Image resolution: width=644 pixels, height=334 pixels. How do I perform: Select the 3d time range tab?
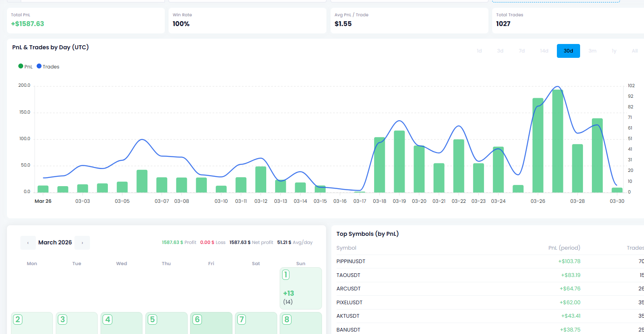click(500, 51)
